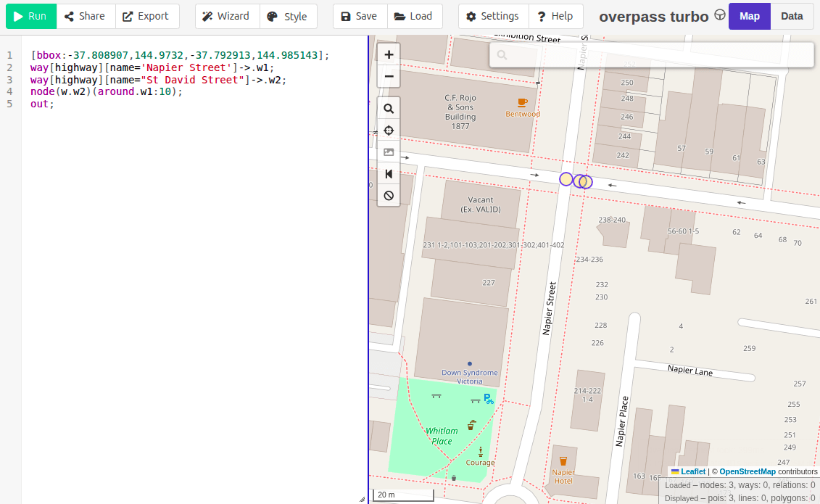820x504 pixels.
Task: Click the C.F. Rojo & Sons Building label
Action: [460, 112]
